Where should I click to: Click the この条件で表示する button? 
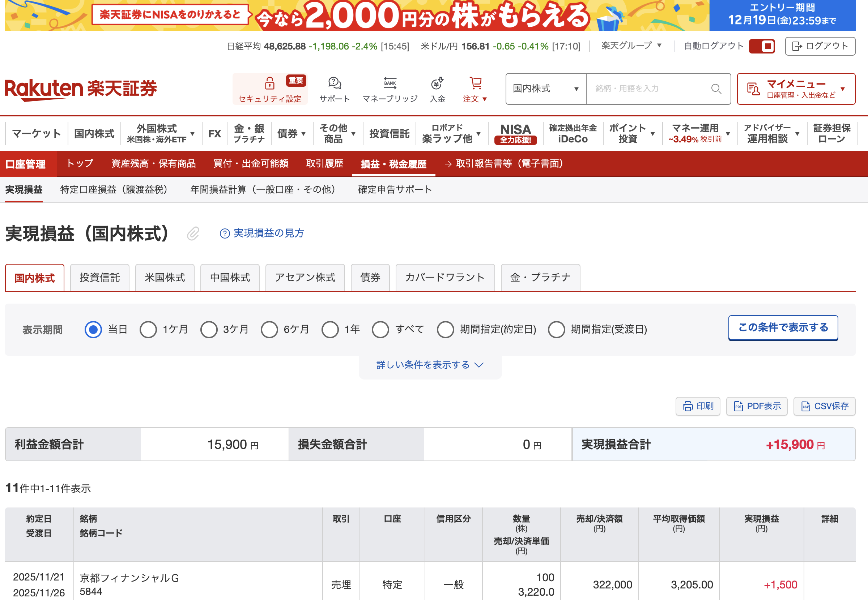(x=783, y=327)
